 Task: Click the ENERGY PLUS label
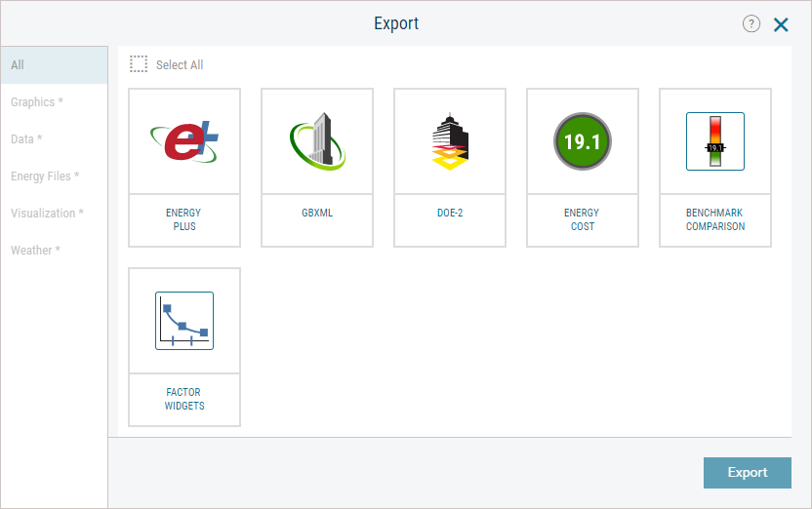coord(183,219)
